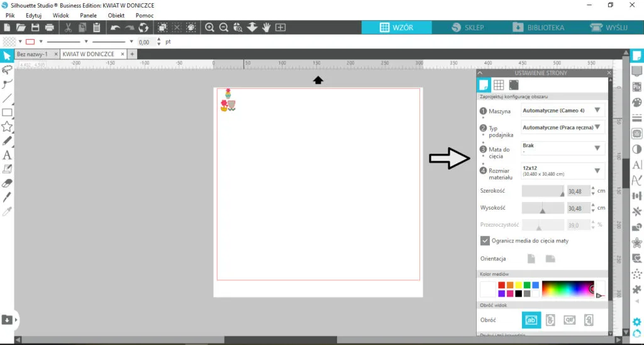Fit page to window icon
Screen dimensions: 644x345
280,28
